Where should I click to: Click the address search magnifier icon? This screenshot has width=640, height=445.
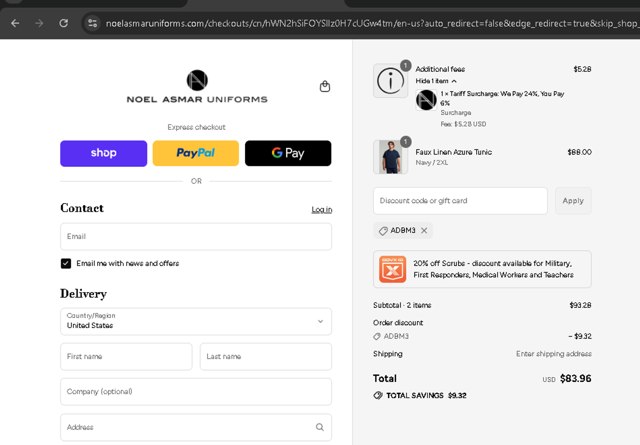tap(320, 427)
